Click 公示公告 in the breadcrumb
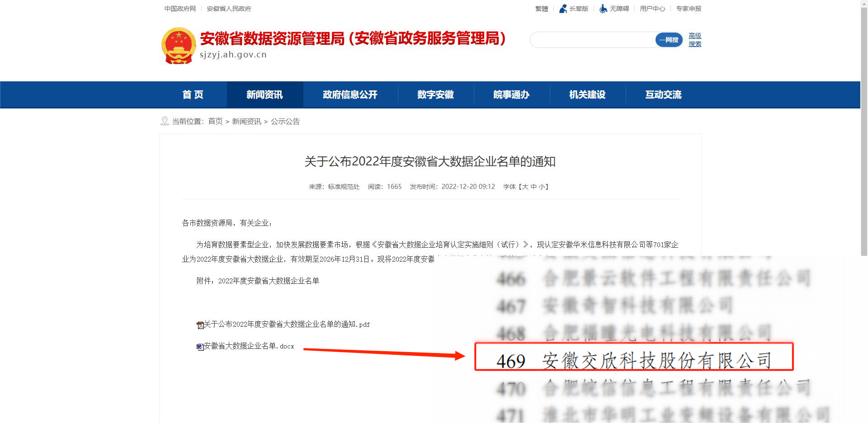The image size is (868, 423). (x=285, y=121)
